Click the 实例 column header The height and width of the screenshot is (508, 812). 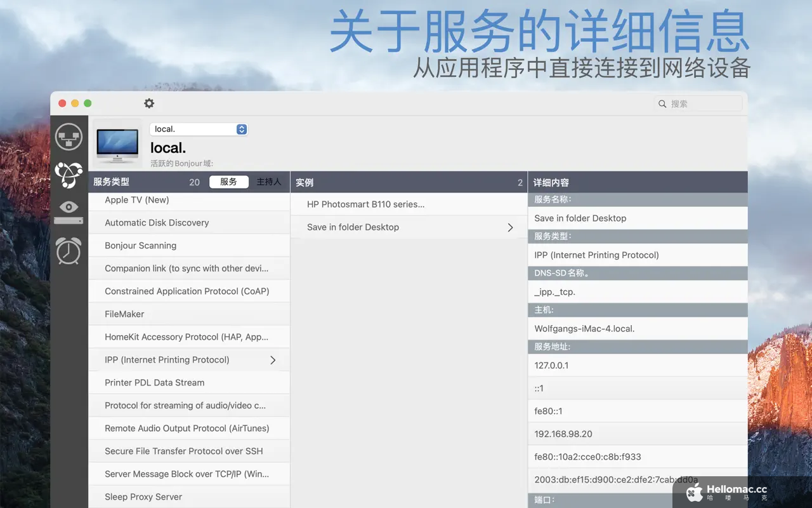(x=304, y=182)
